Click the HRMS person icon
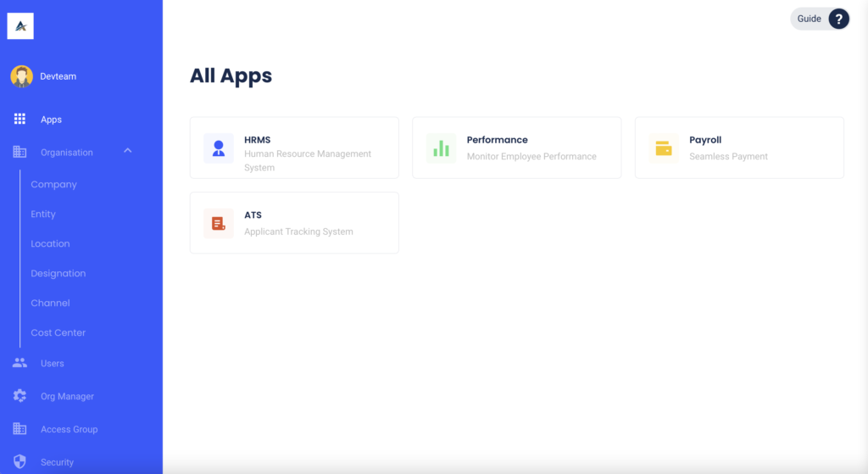Viewport: 868px width, 474px height. [219, 148]
